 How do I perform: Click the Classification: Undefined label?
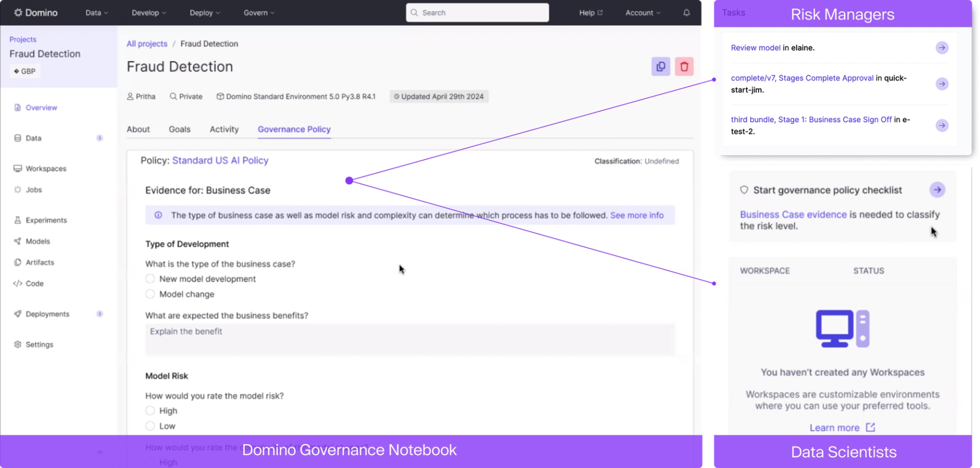[x=636, y=161]
